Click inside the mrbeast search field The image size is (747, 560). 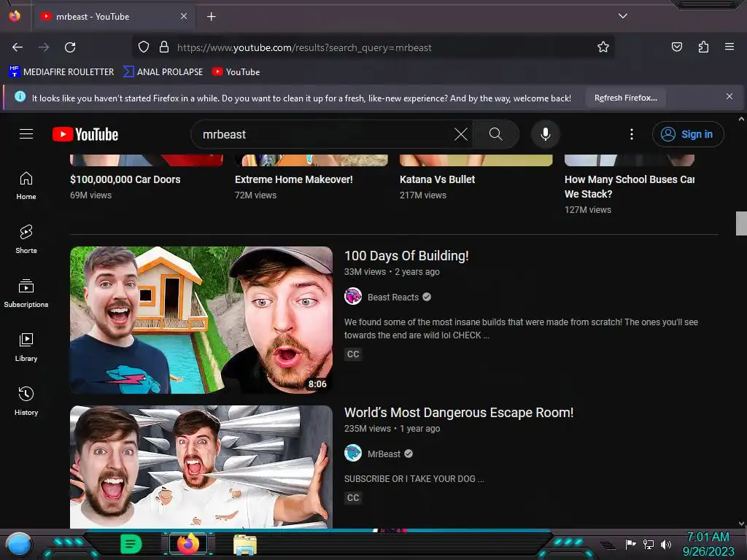[x=324, y=134]
